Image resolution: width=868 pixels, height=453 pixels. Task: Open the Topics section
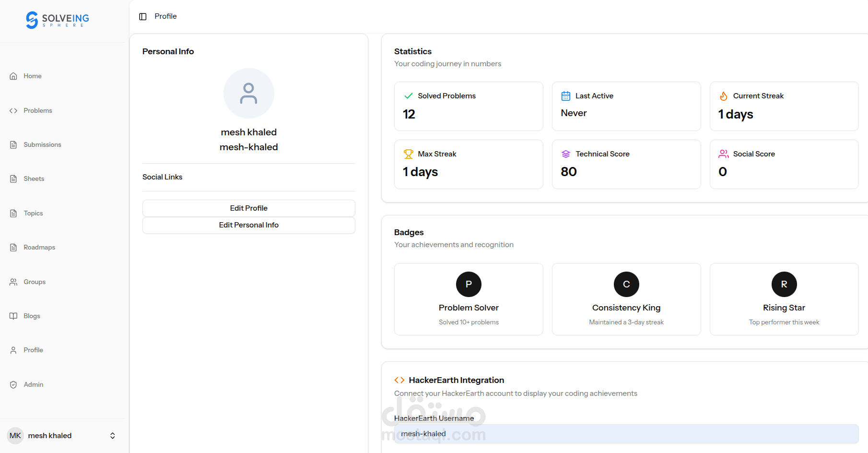coord(33,213)
